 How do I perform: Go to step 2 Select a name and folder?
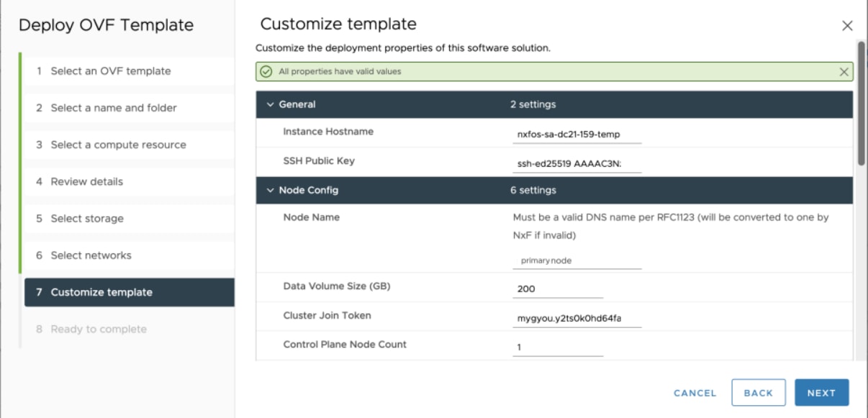(x=129, y=108)
